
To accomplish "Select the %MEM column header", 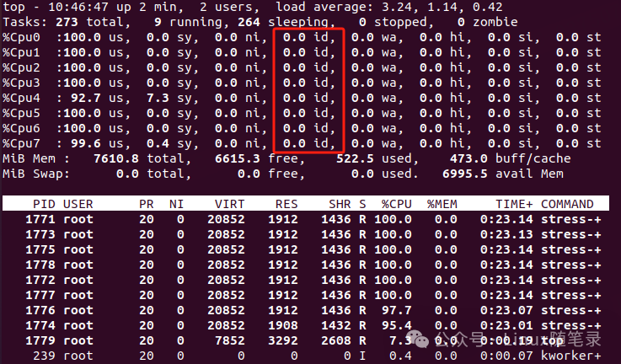I will click(442, 204).
